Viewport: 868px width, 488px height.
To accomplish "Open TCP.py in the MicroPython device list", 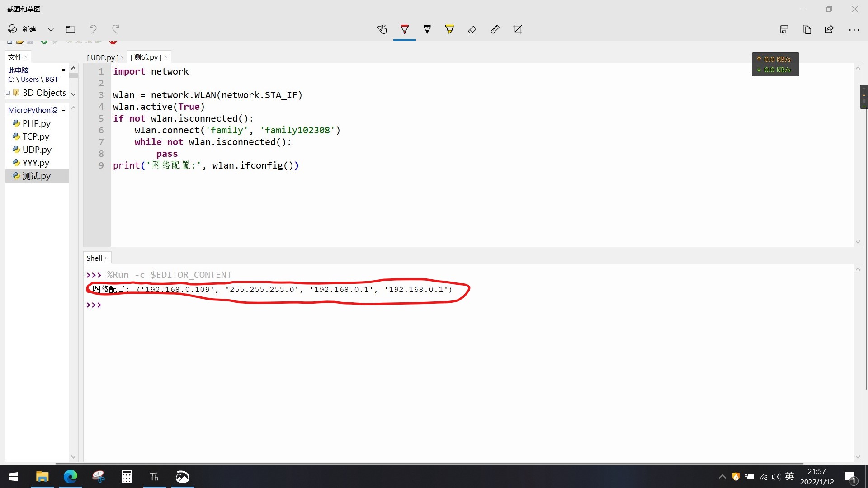I will (x=36, y=136).
